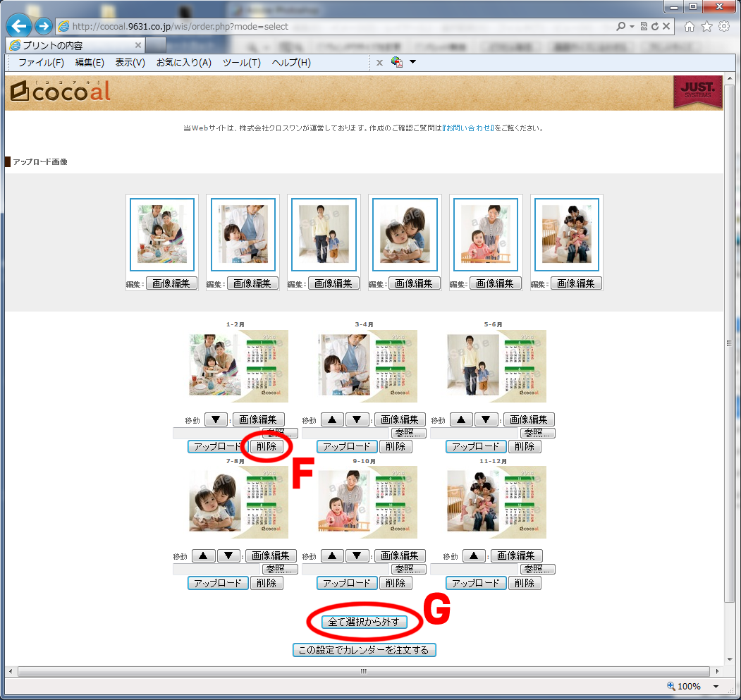The image size is (741, 700).
Task: Move the 9-10月 calendar page down
Action: click(x=357, y=556)
